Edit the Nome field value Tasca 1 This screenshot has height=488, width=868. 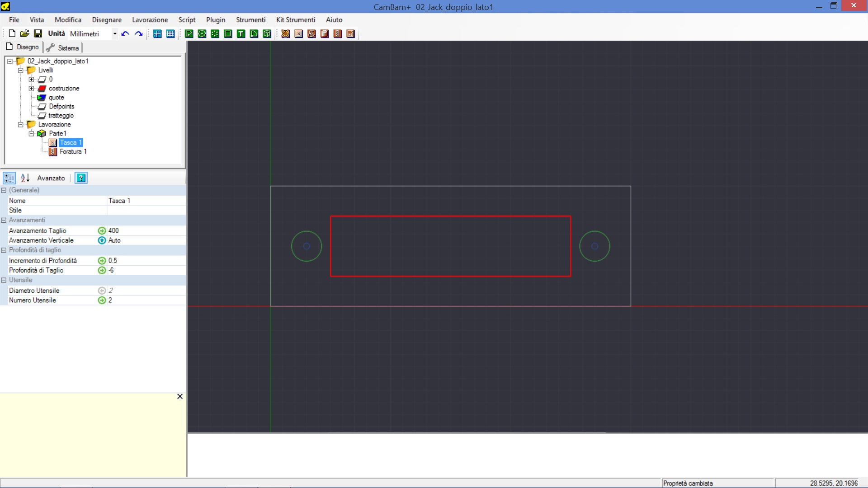pyautogui.click(x=146, y=201)
